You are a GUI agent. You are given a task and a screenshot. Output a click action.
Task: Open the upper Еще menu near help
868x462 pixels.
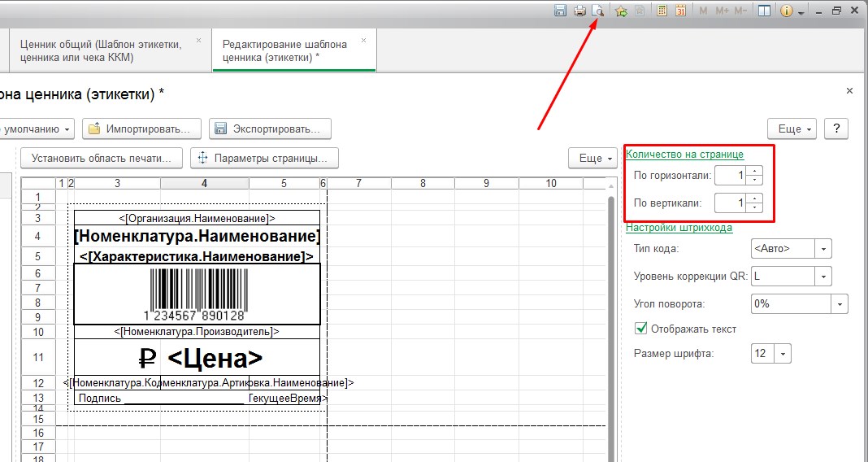click(792, 129)
